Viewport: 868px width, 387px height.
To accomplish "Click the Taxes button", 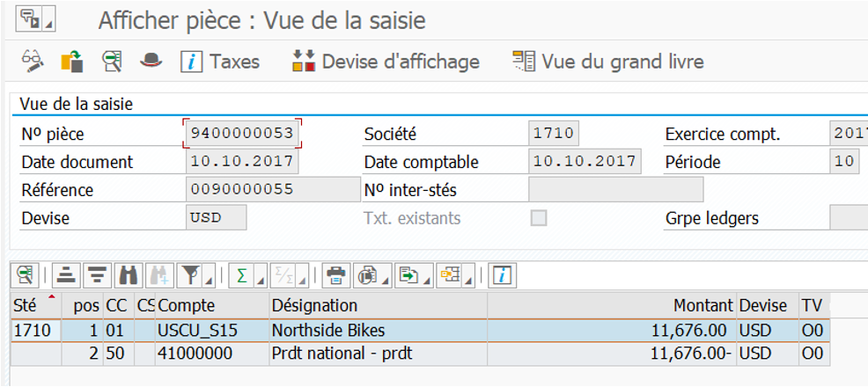I will click(220, 62).
